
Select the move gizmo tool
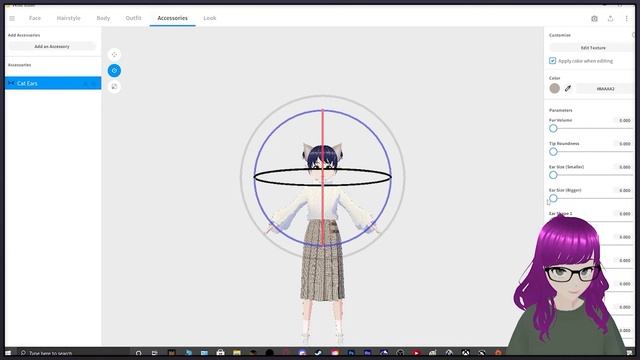(x=114, y=55)
